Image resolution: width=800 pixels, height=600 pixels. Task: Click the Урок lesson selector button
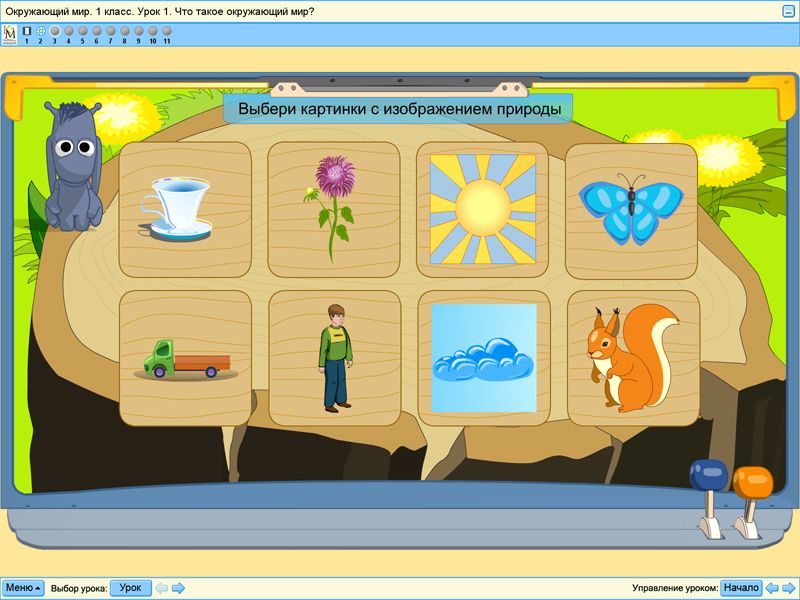(x=131, y=588)
